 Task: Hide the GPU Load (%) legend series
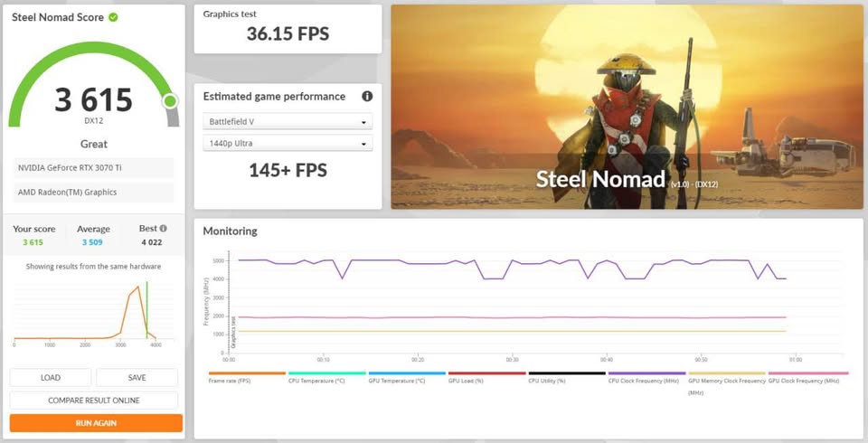[x=486, y=381]
